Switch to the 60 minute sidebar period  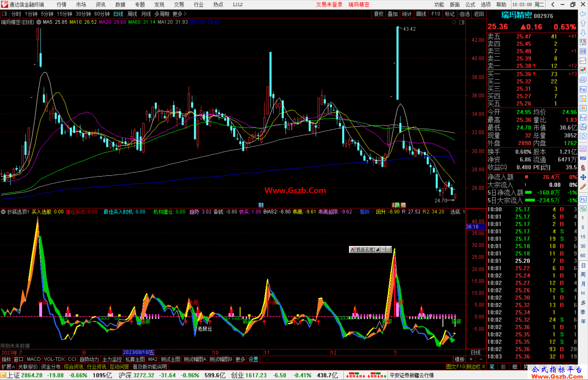click(x=583, y=256)
